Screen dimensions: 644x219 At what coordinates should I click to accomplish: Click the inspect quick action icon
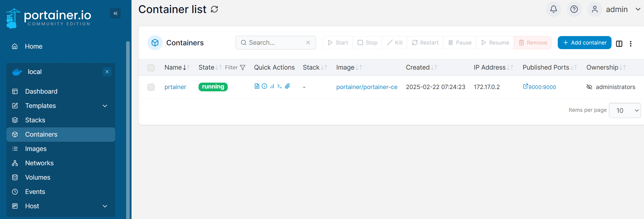point(265,86)
